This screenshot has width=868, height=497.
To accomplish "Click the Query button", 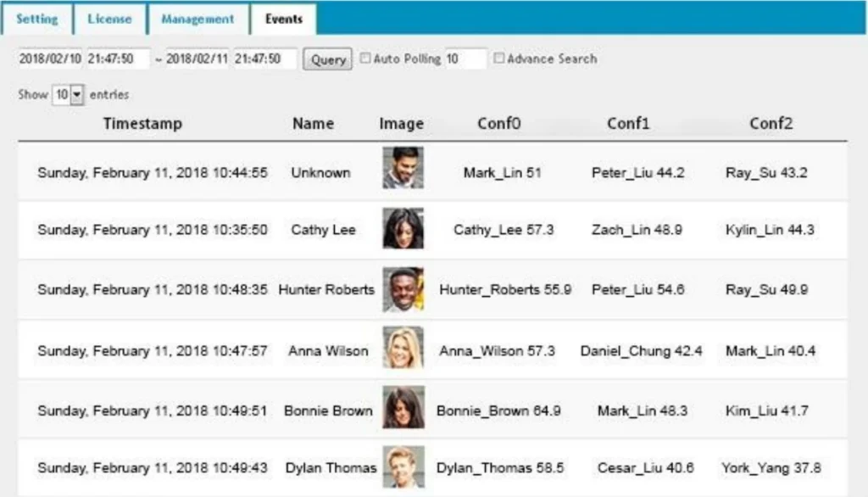I will tap(328, 59).
